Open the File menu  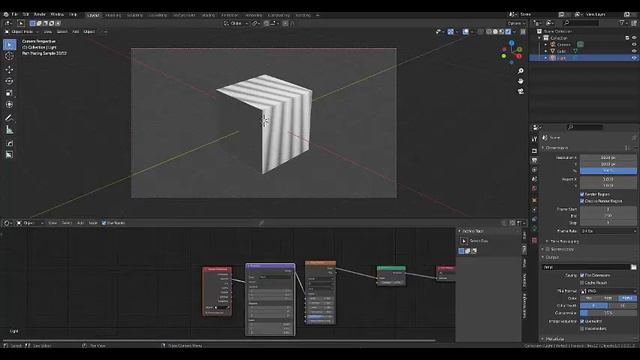click(14, 15)
